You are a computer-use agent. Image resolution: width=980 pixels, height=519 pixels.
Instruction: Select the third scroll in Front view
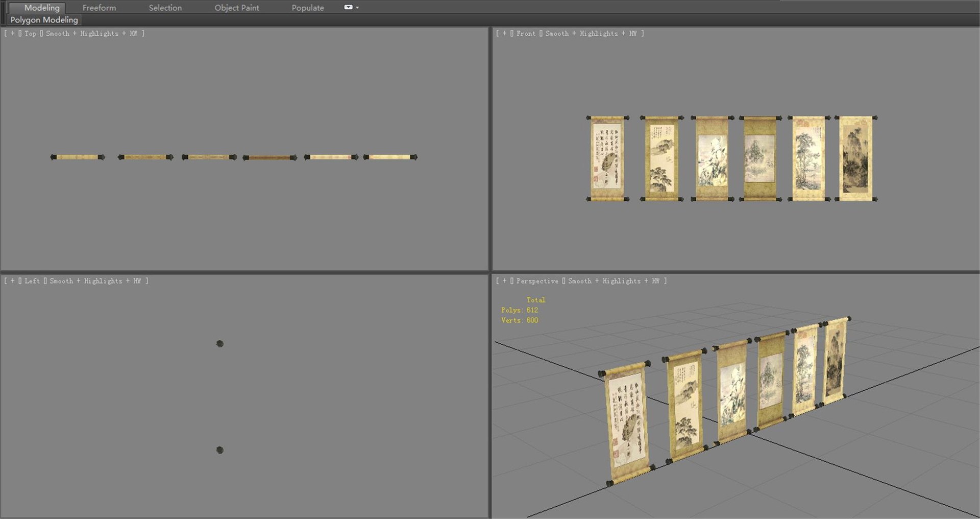(713, 158)
